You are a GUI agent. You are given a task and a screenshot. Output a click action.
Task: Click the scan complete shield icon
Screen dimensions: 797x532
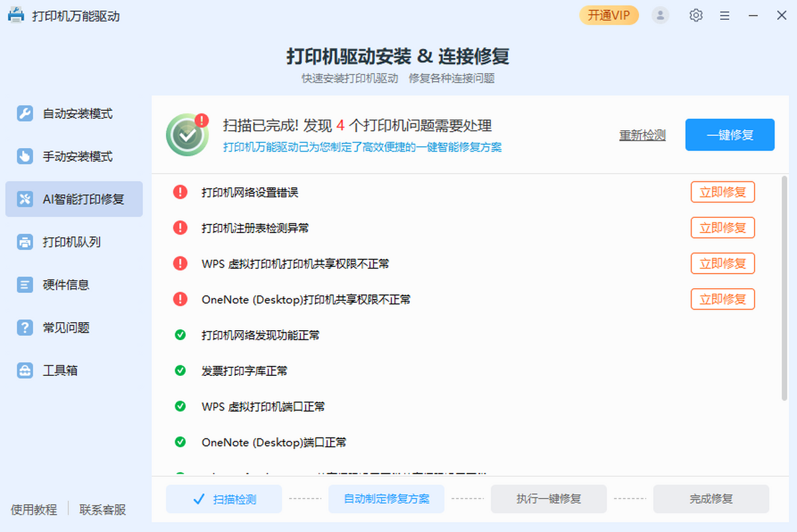click(187, 135)
